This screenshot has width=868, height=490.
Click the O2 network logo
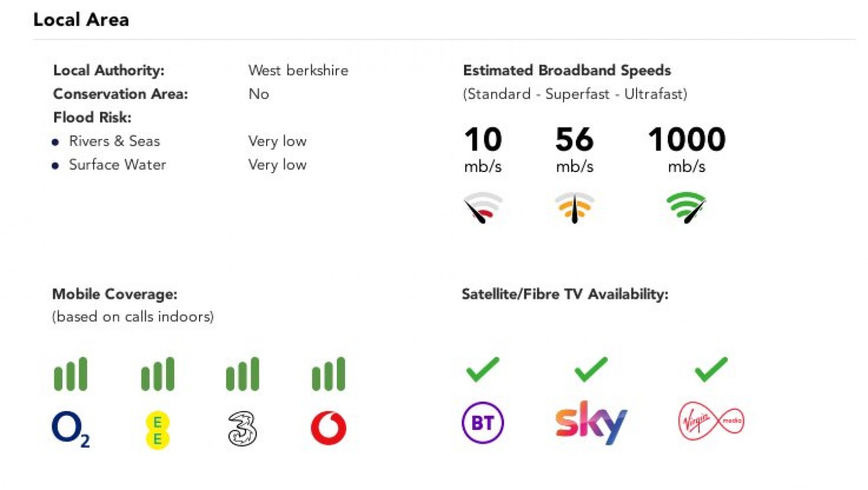point(70,429)
